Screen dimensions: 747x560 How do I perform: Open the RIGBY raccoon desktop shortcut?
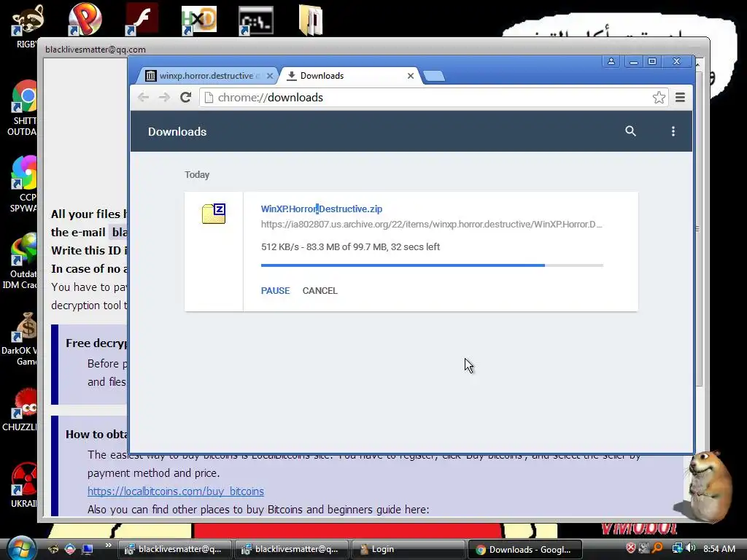(x=28, y=20)
